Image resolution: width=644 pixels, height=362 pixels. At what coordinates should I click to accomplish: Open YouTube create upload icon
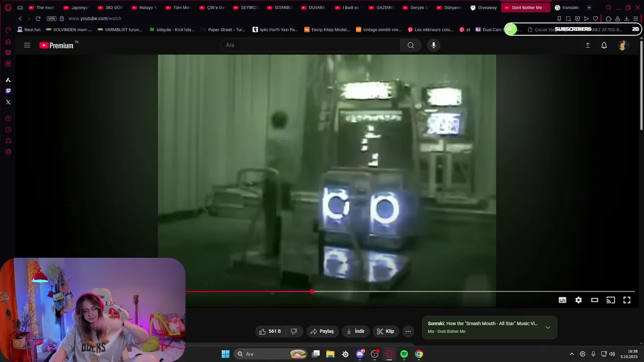(x=587, y=45)
